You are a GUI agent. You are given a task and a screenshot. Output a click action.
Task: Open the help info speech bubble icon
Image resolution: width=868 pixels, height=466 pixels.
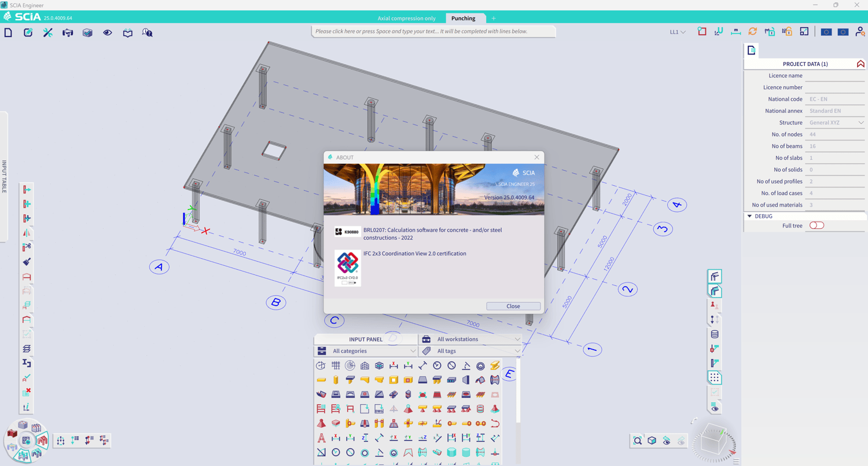tap(148, 32)
